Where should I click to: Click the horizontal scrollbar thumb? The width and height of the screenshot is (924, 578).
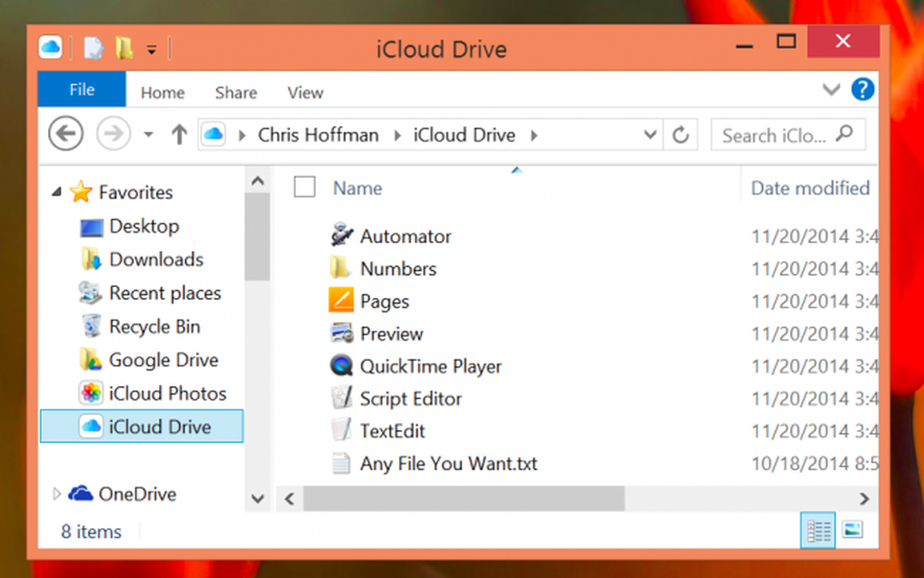tap(464, 499)
